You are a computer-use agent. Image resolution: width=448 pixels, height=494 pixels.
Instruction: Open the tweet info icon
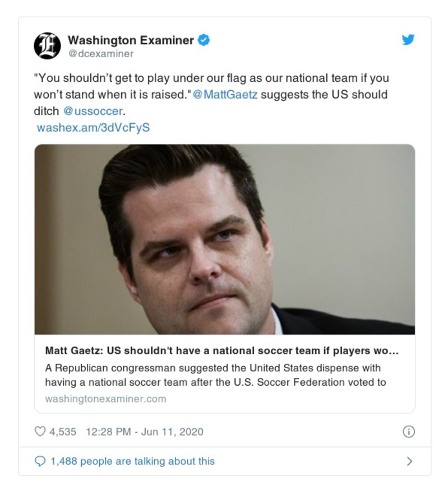(x=409, y=432)
